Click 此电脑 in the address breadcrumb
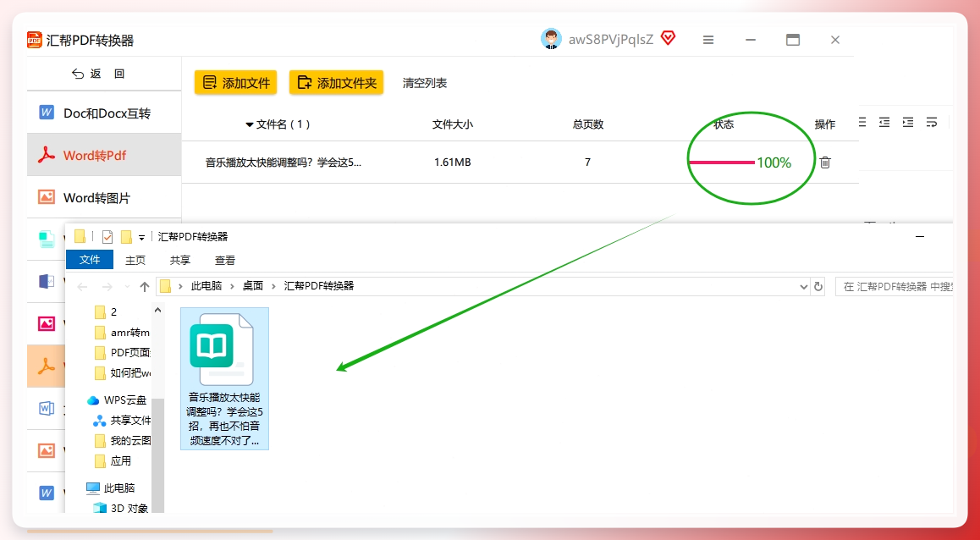The image size is (980, 540). point(206,285)
